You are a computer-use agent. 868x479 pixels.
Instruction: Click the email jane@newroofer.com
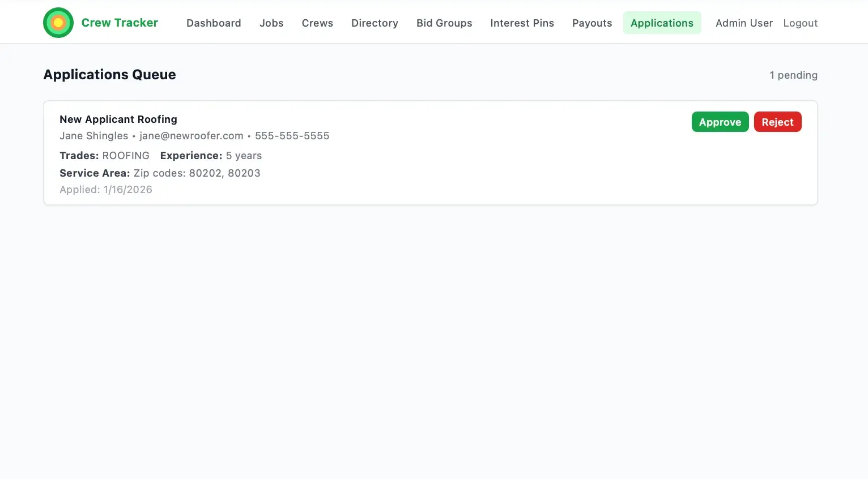click(x=192, y=136)
